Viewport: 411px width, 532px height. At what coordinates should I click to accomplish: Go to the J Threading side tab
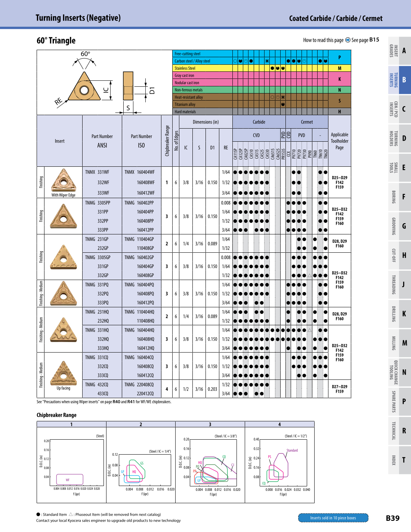[399, 285]
